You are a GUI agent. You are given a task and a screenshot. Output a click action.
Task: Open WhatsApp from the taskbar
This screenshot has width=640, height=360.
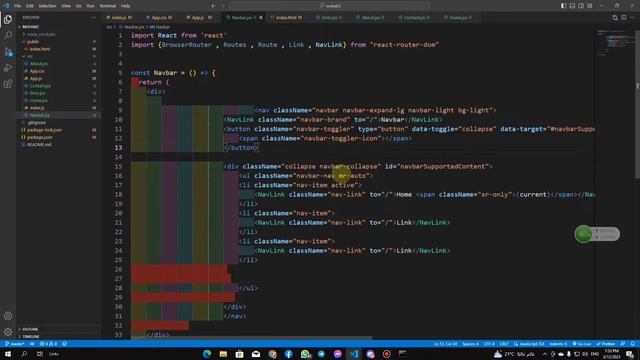point(305,354)
